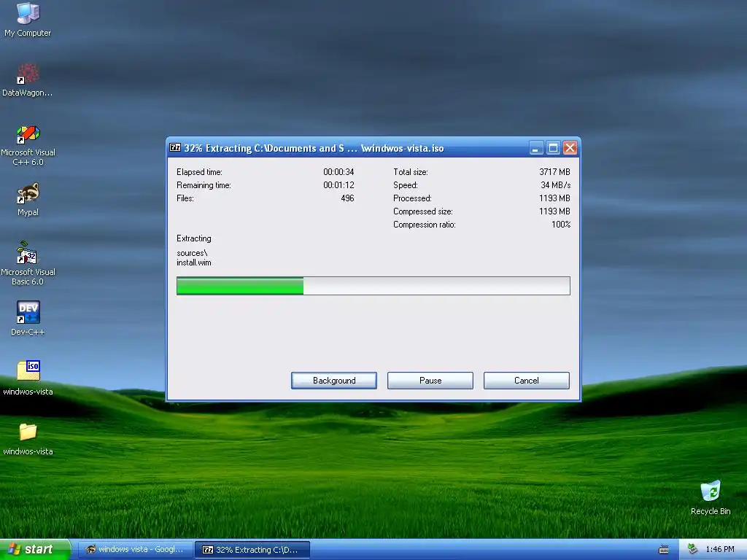Open the My Computer desktop icon
Image resolution: width=747 pixels, height=560 pixels.
(28, 19)
